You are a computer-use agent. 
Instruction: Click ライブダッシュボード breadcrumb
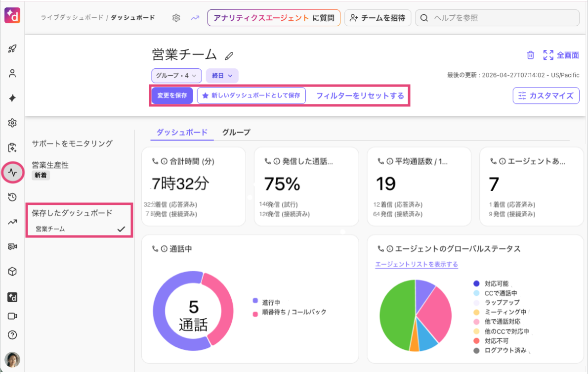pos(72,18)
